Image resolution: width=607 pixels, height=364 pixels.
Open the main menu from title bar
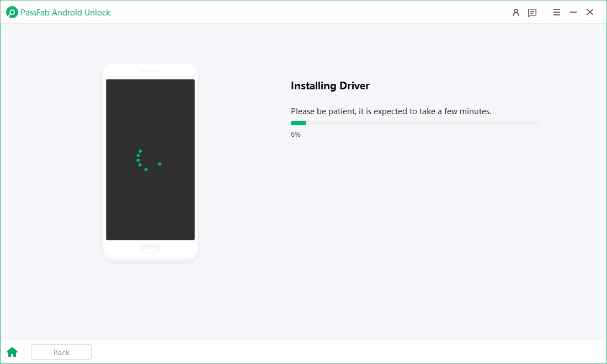(557, 12)
